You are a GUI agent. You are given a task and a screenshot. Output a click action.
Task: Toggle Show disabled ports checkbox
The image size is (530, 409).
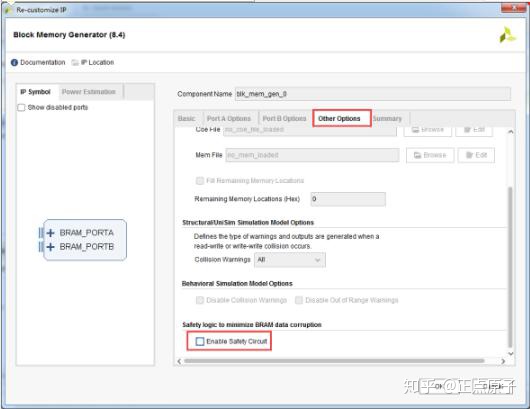coord(21,107)
